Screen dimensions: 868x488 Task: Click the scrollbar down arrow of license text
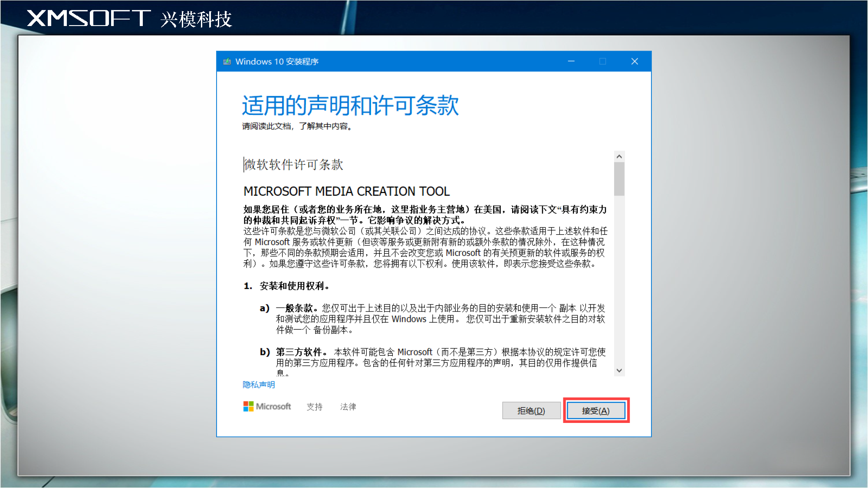619,370
